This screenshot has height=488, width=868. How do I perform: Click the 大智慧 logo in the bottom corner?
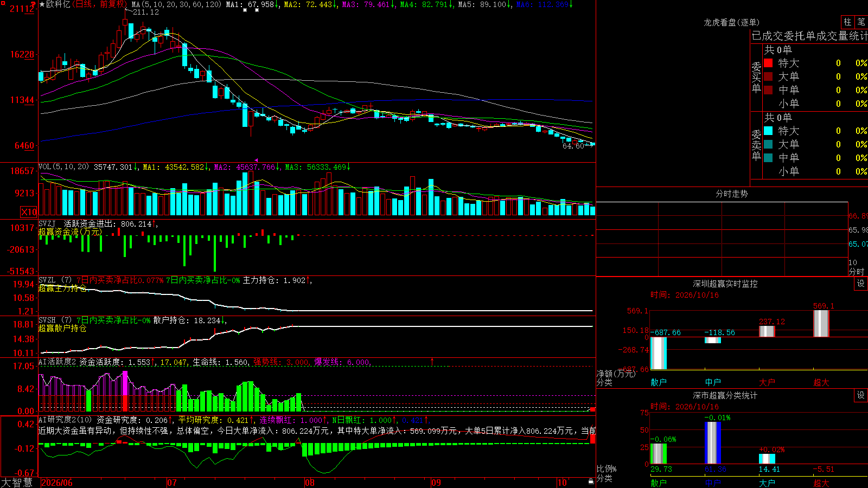pos(17,482)
